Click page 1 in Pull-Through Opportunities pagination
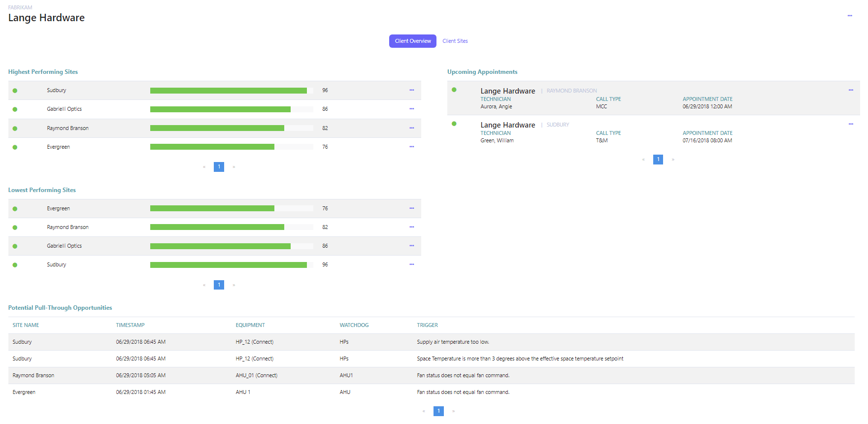868x424 pixels. click(x=438, y=411)
